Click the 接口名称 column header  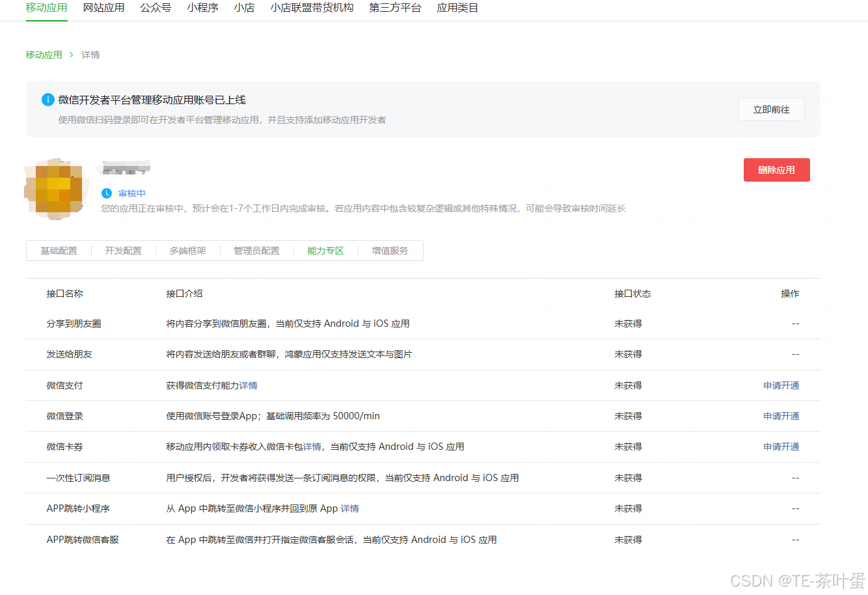(x=65, y=294)
